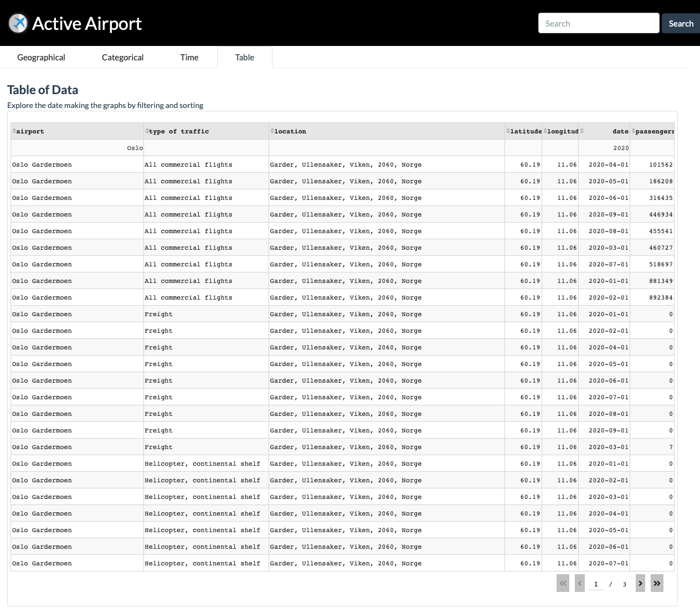Sort by longitude column arrows
This screenshot has height=613, width=700.
[x=545, y=131]
